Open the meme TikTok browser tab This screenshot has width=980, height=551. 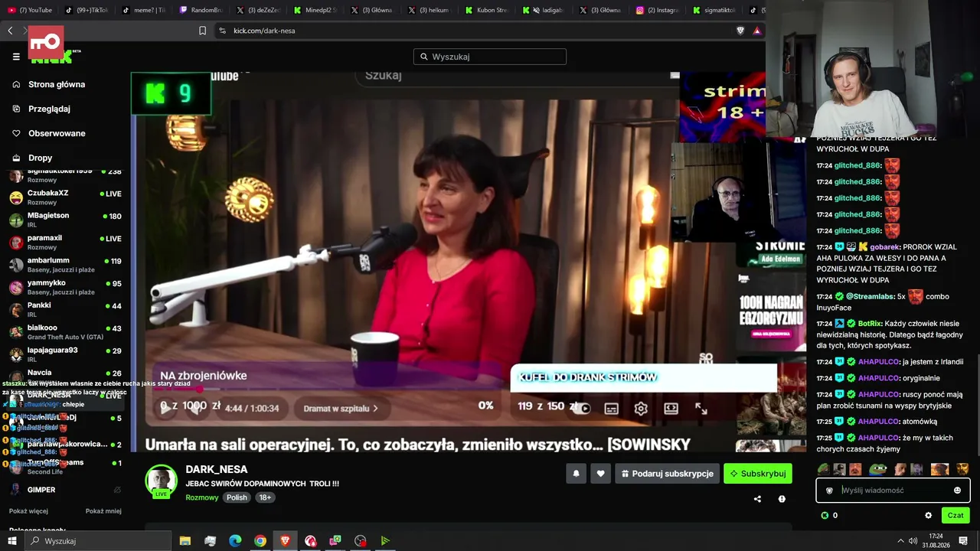point(144,10)
